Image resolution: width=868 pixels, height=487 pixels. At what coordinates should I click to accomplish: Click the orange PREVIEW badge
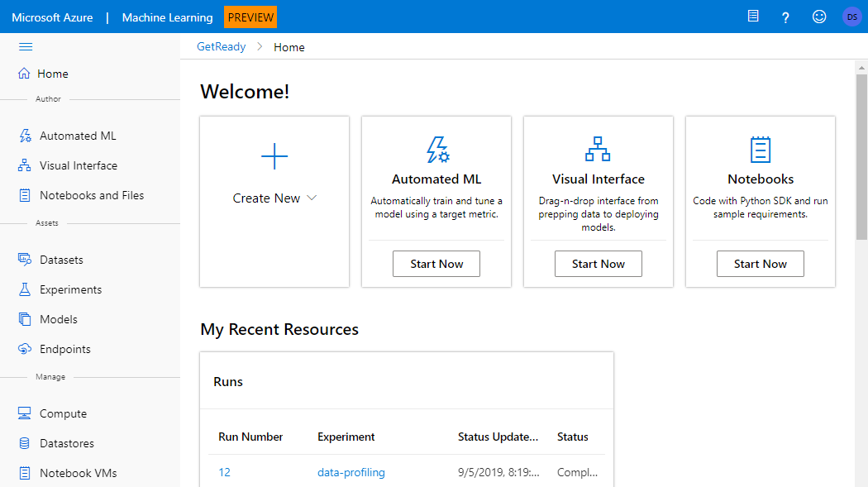[250, 17]
